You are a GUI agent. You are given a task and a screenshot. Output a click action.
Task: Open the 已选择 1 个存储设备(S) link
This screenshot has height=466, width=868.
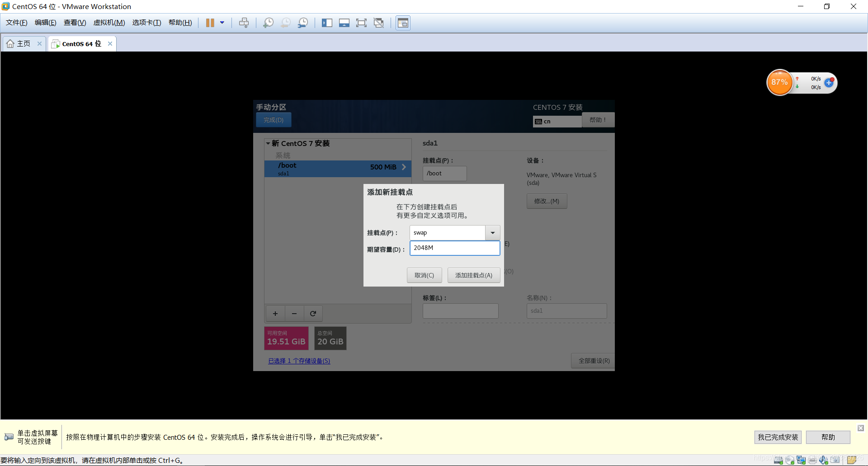click(x=299, y=361)
